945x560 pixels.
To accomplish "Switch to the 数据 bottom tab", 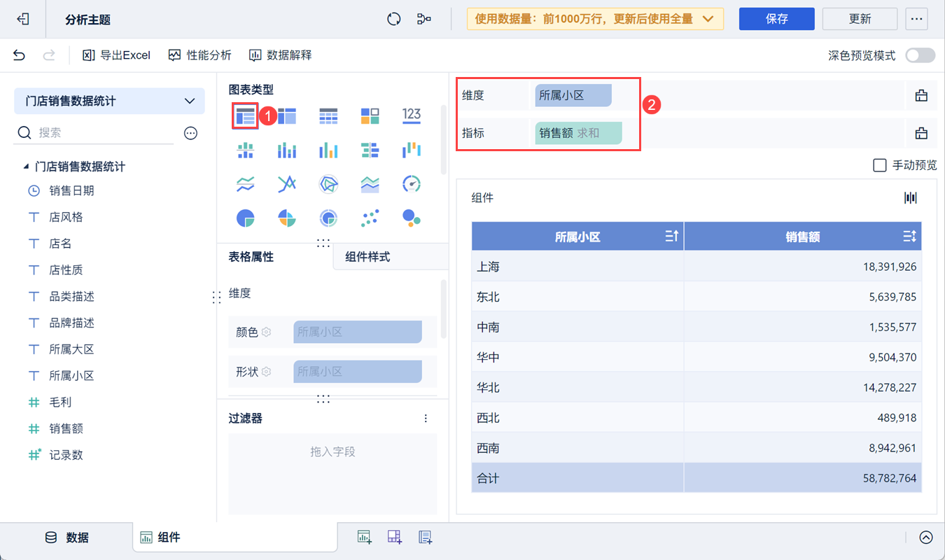I will click(66, 538).
